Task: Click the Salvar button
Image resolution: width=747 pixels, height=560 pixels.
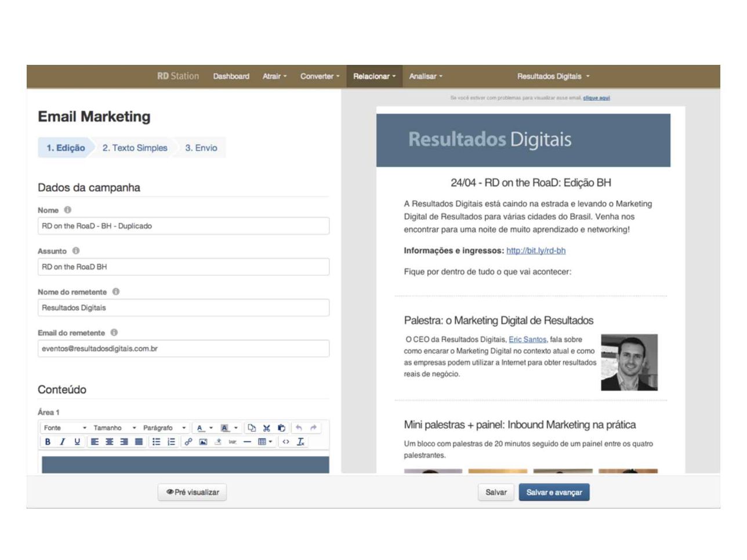Action: coord(496,492)
